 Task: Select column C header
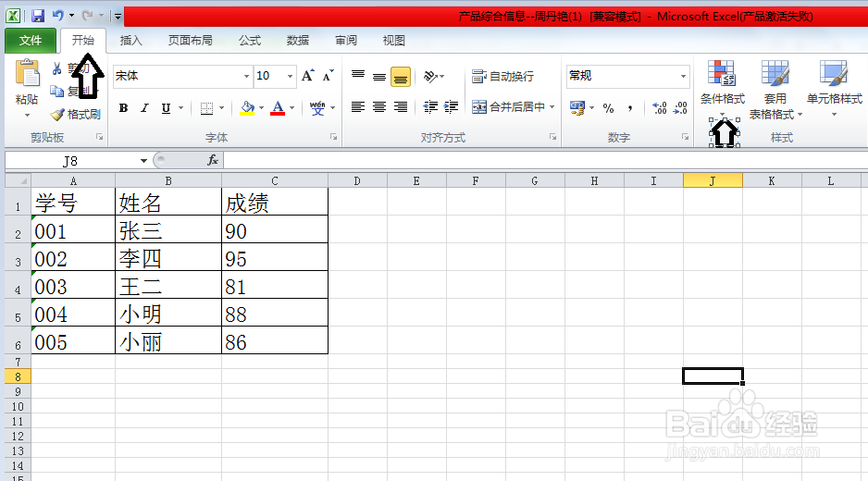(x=275, y=180)
